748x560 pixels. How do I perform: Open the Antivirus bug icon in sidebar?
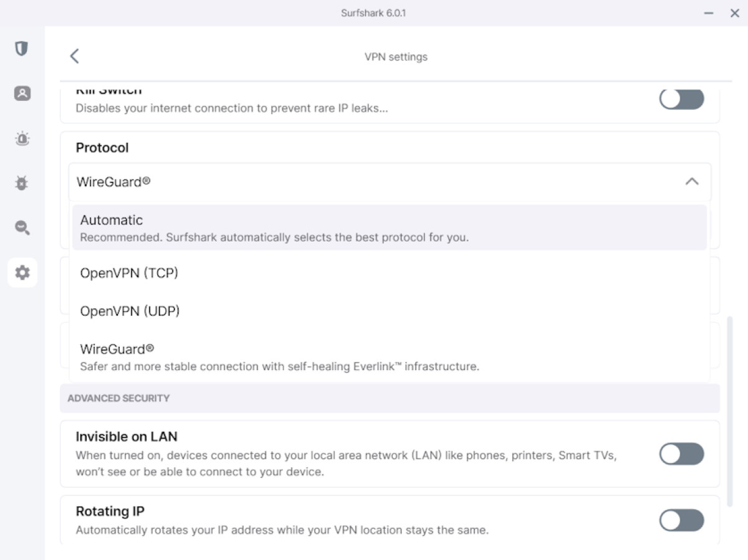22,183
